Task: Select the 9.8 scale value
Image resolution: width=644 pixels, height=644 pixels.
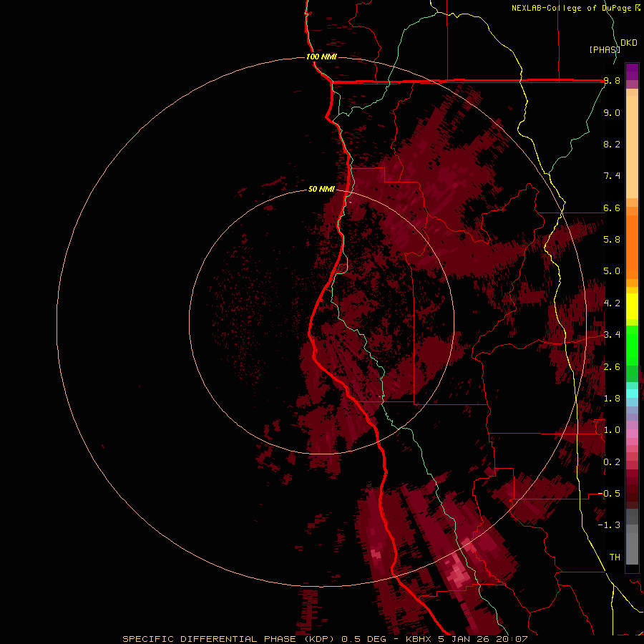Action: click(612, 80)
